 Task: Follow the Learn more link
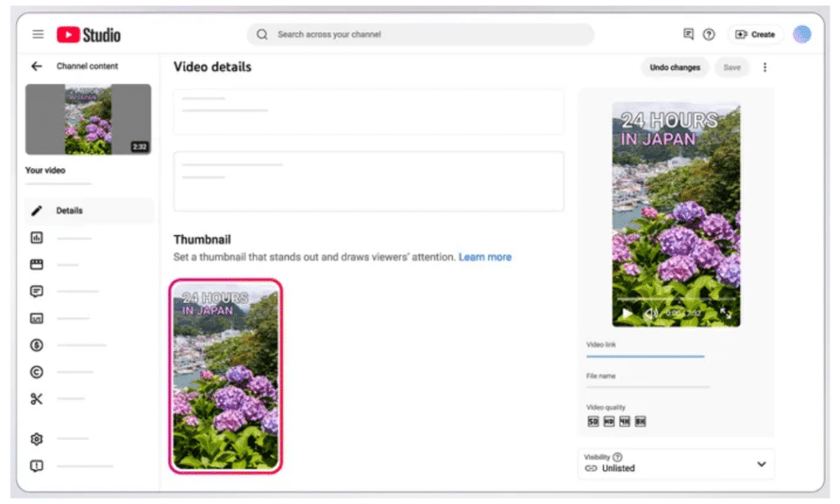485,257
